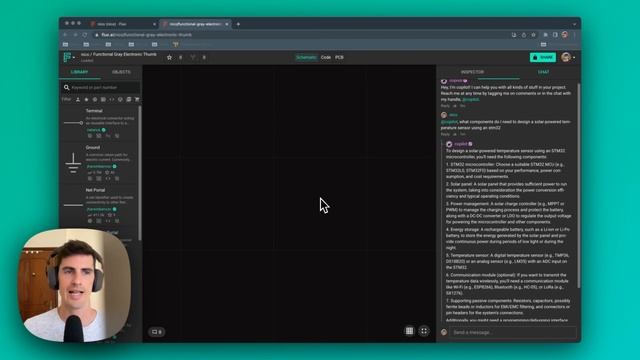Viewport: 640px width, 360px height.
Task: Open the Chat tab in right panel
Action: pyautogui.click(x=543, y=72)
